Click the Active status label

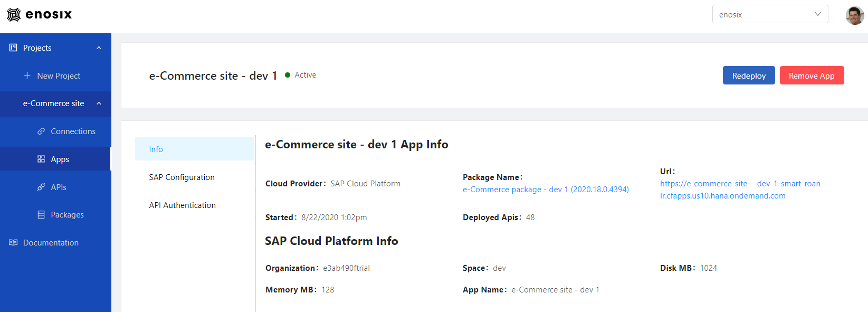(x=306, y=75)
